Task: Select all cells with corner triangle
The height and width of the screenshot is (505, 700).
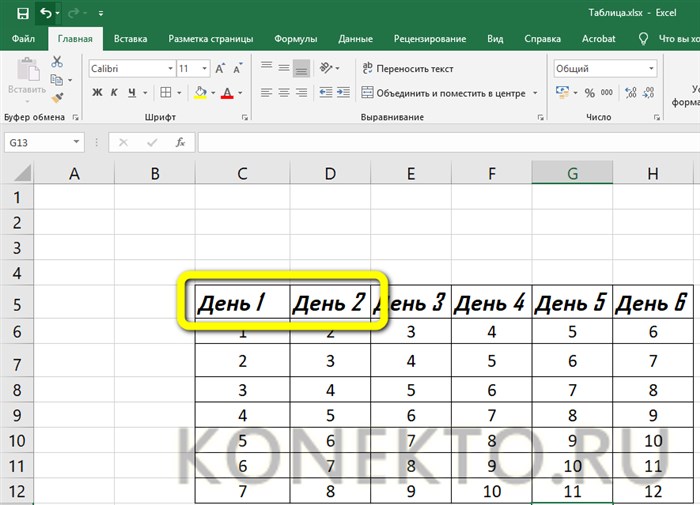Action: pos(21,172)
